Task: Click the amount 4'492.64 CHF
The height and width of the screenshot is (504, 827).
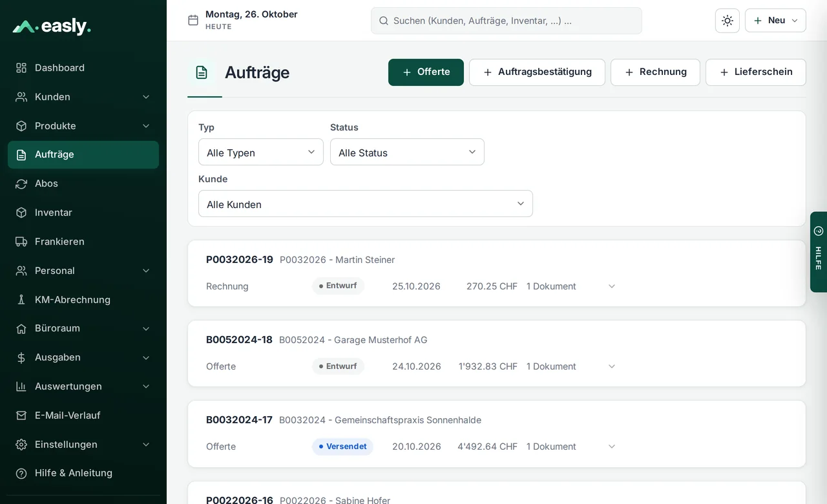Action: click(487, 446)
